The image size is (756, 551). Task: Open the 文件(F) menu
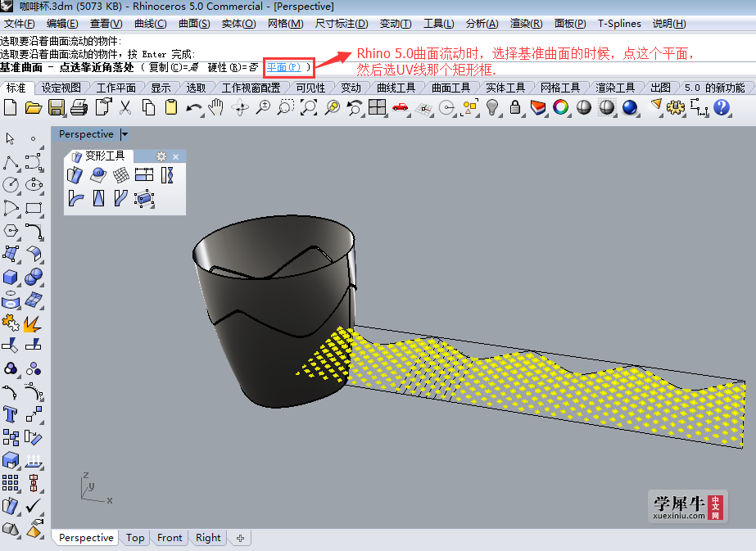20,24
